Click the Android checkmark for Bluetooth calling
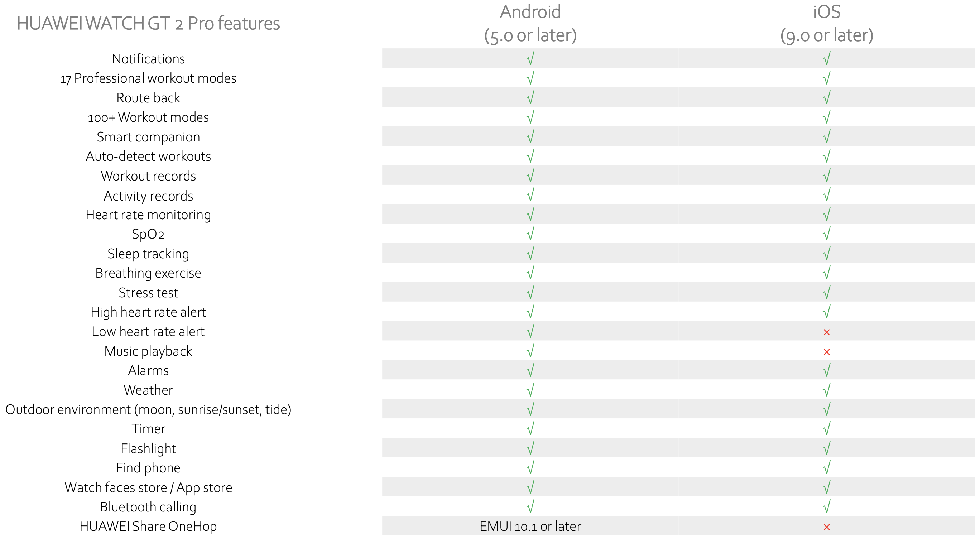 (x=530, y=506)
